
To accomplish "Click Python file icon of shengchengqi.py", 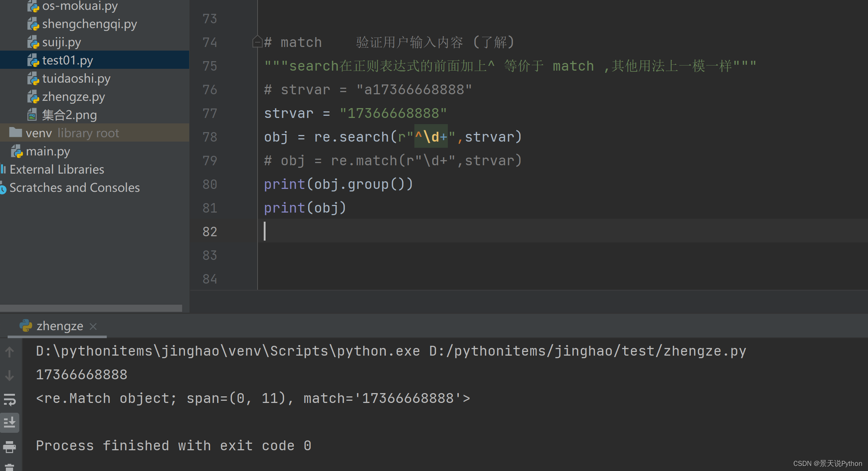I will pyautogui.click(x=33, y=24).
